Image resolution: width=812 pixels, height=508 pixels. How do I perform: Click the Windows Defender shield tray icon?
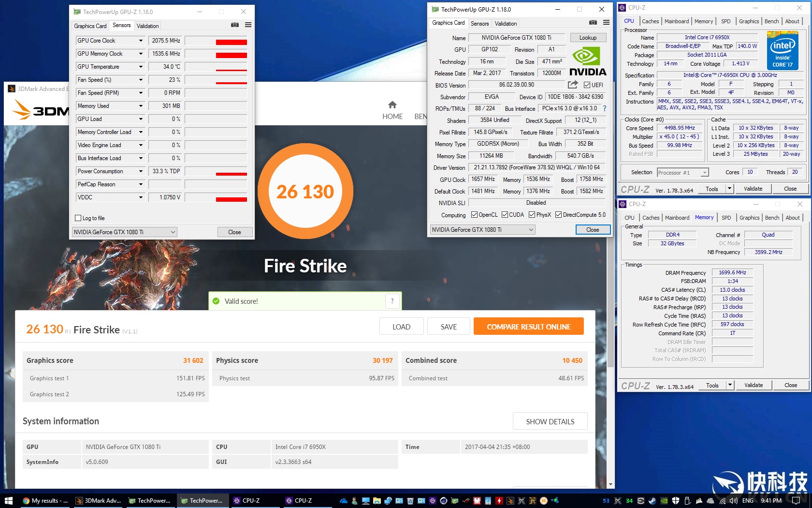click(676, 501)
